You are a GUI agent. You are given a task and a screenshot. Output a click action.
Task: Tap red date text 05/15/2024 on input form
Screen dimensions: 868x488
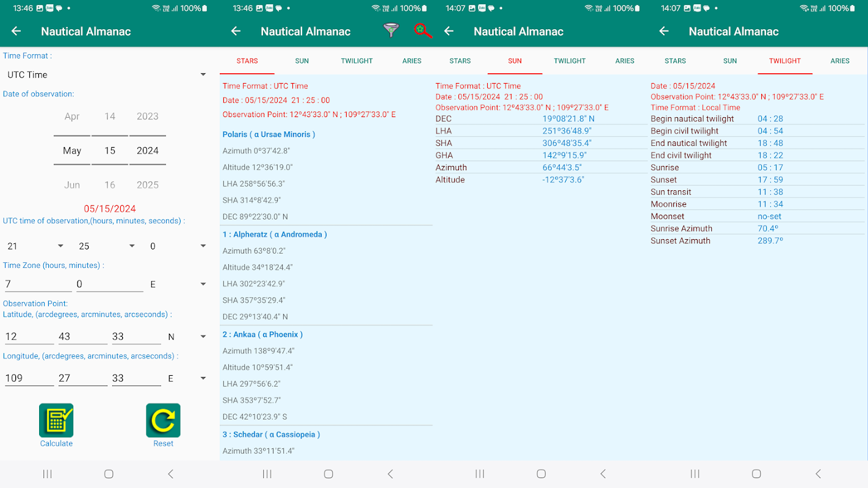click(x=110, y=209)
